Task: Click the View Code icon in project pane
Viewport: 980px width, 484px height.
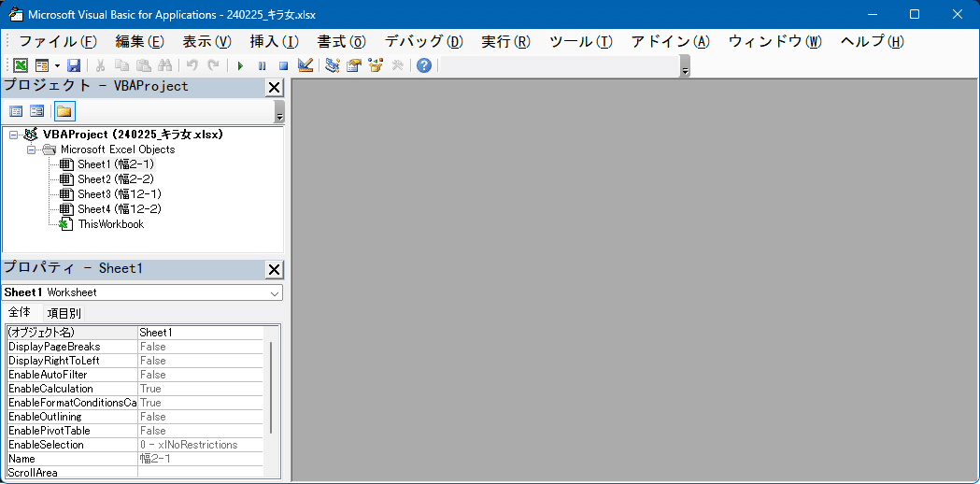Action: pos(16,111)
